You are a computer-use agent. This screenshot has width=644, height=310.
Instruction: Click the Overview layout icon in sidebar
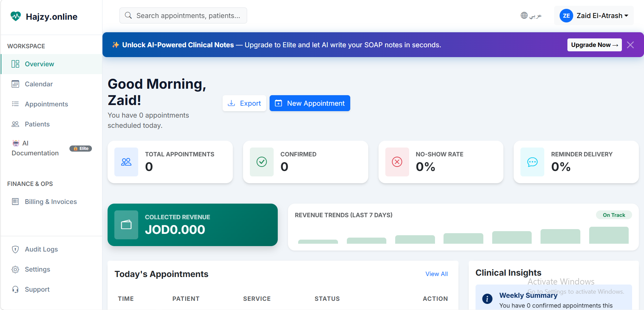click(x=15, y=64)
